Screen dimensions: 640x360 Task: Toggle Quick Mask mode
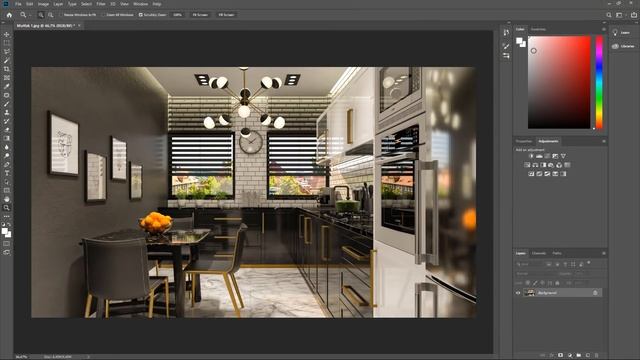point(7,244)
